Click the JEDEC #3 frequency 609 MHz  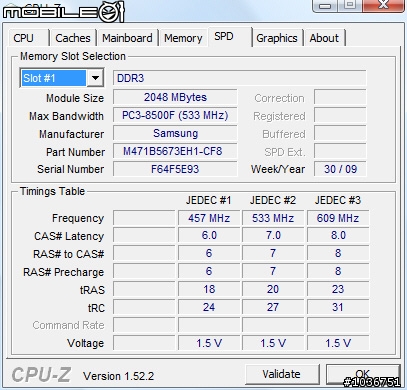coord(338,218)
